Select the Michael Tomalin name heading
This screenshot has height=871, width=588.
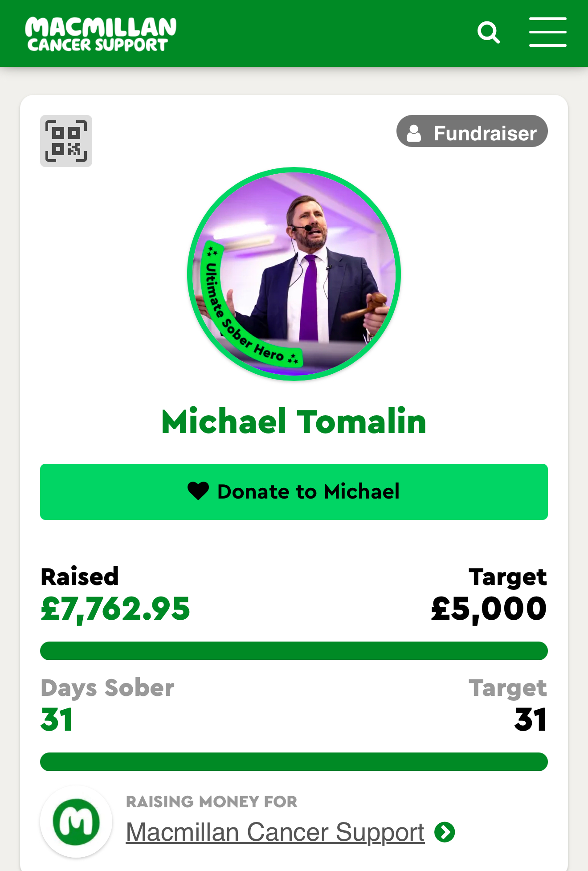(294, 421)
